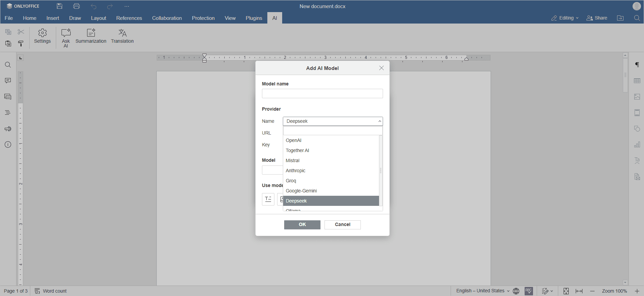Click the Model name input field
Viewport: 644px width, 296px height.
(322, 94)
